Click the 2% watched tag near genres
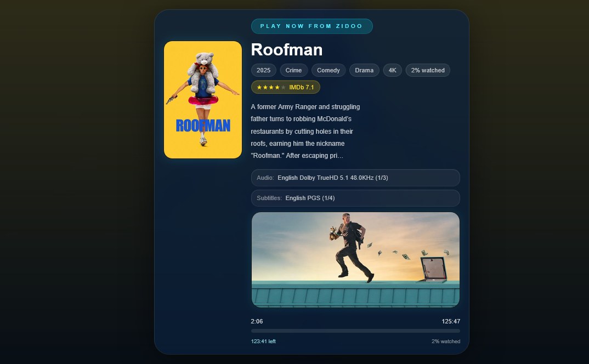Viewport: 589px width, 364px height. click(x=428, y=70)
